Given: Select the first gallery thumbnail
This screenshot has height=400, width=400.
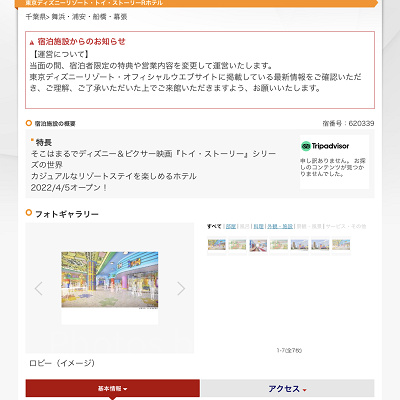Looking at the screenshot, I should point(217,245).
